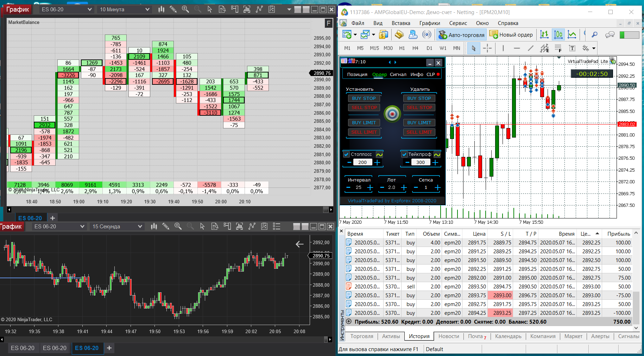Click right arrow of the top chart's horizontal scrollbar
The image size is (644, 356).
[331, 210]
